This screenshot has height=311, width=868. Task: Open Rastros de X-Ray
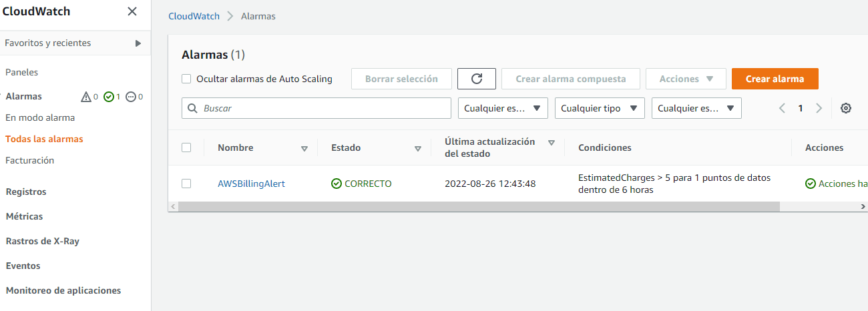click(x=43, y=241)
